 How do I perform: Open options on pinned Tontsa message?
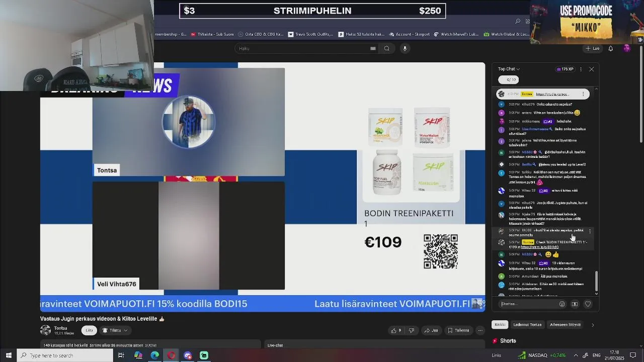tap(583, 94)
